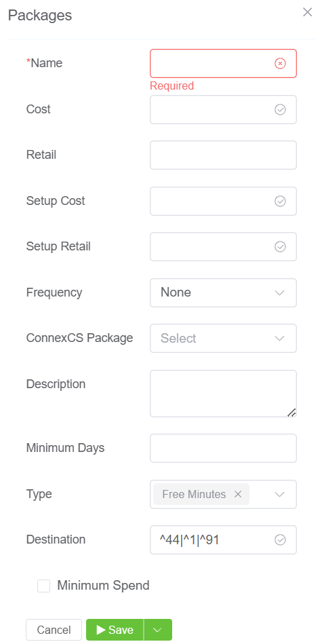The height and width of the screenshot is (644, 324).
Task: Close the Packages dialog
Action: click(308, 12)
